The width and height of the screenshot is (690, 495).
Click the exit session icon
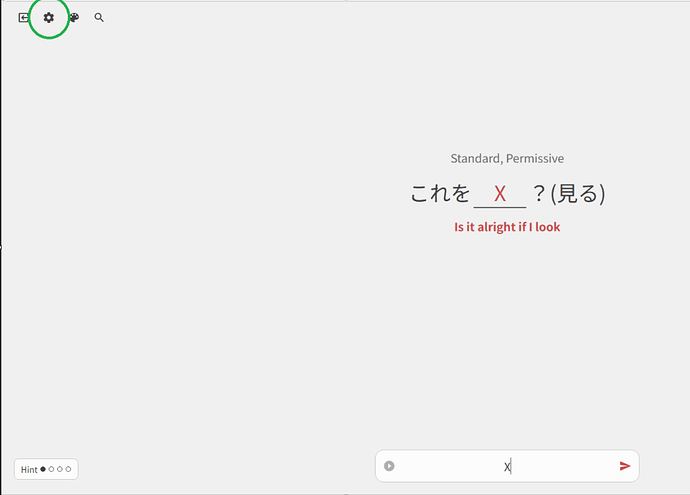click(x=24, y=18)
